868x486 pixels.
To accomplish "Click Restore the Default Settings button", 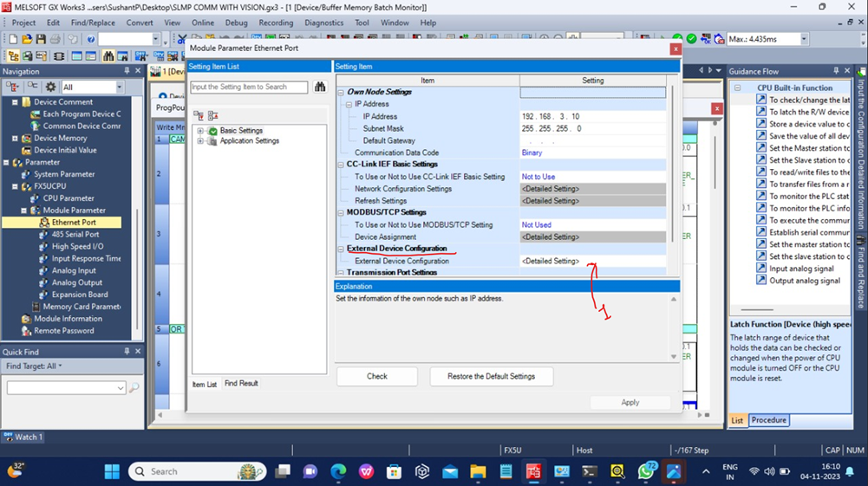I will click(491, 376).
